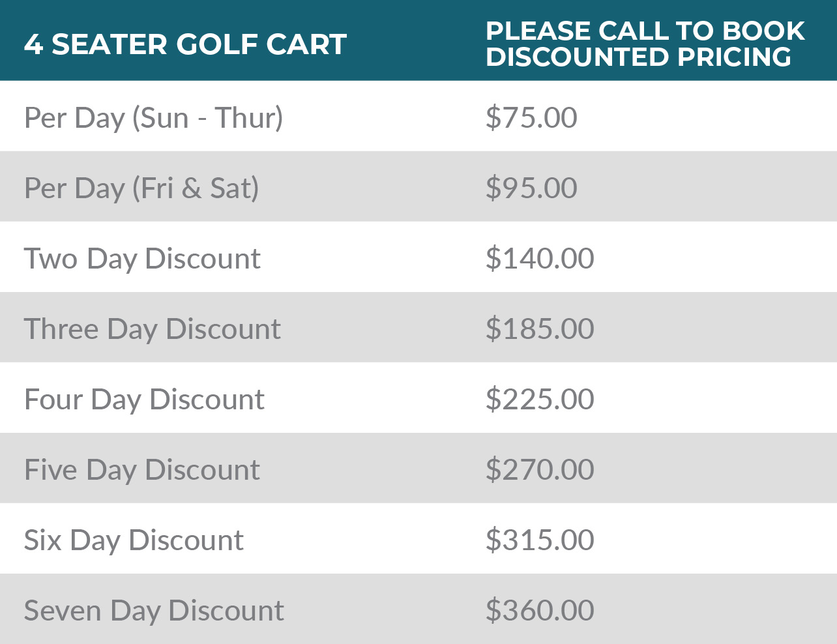This screenshot has width=837, height=644.
Task: Select the Three Day Discount label
Action: 153,329
